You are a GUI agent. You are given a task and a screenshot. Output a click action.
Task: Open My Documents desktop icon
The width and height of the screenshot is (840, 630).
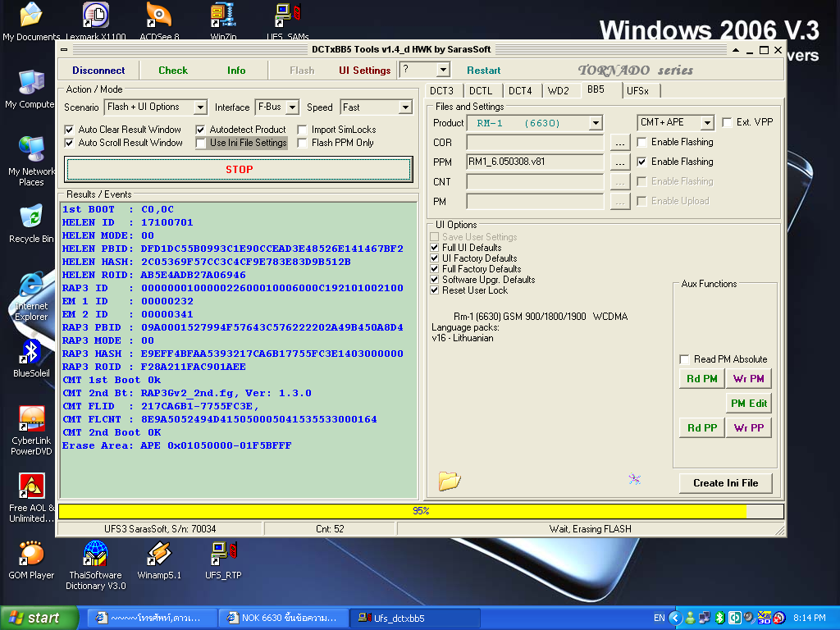(31, 21)
